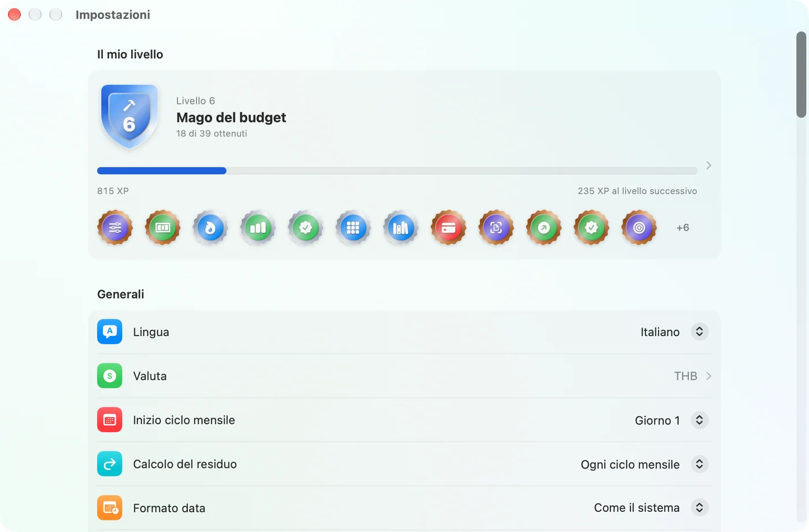The image size is (809, 532).
Task: Show the +6 remaining badges
Action: tap(682, 228)
